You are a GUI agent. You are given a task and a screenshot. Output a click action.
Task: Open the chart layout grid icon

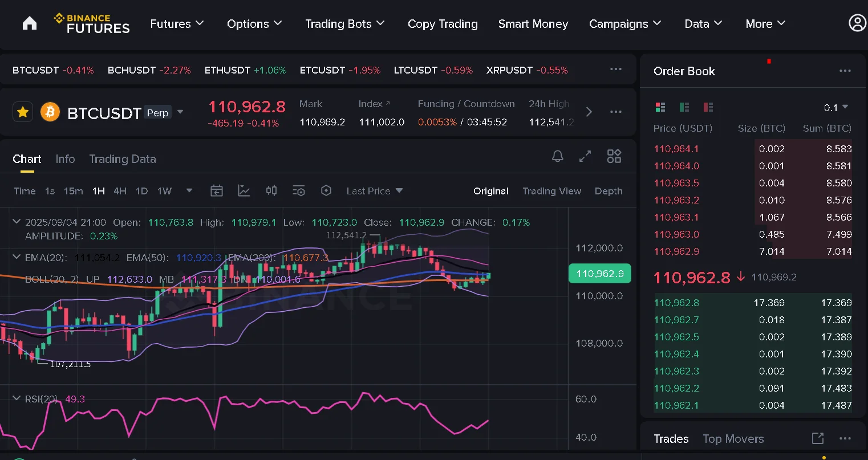614,156
